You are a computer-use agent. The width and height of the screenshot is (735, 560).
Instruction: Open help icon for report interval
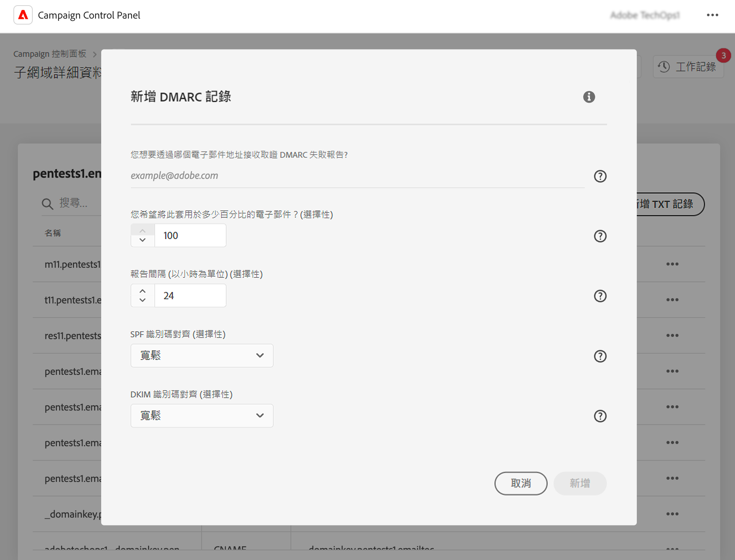pyautogui.click(x=600, y=296)
